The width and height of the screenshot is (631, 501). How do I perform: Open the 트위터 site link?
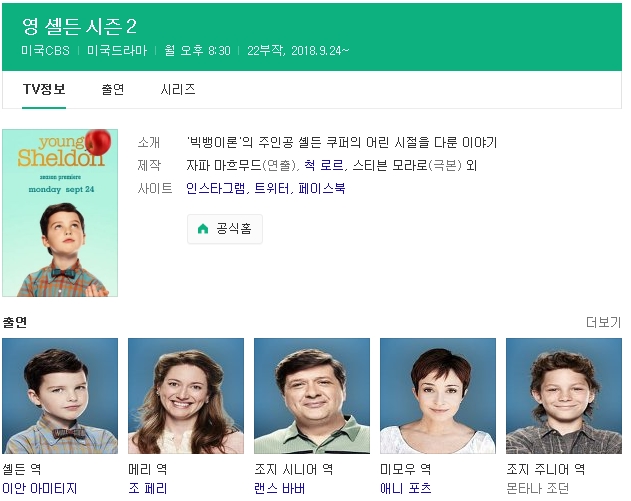coord(273,188)
